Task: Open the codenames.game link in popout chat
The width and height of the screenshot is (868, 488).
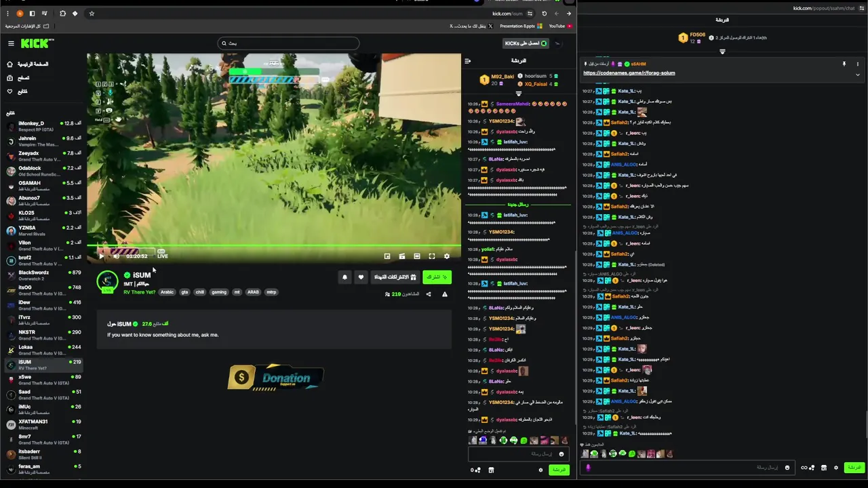Action: tap(629, 73)
